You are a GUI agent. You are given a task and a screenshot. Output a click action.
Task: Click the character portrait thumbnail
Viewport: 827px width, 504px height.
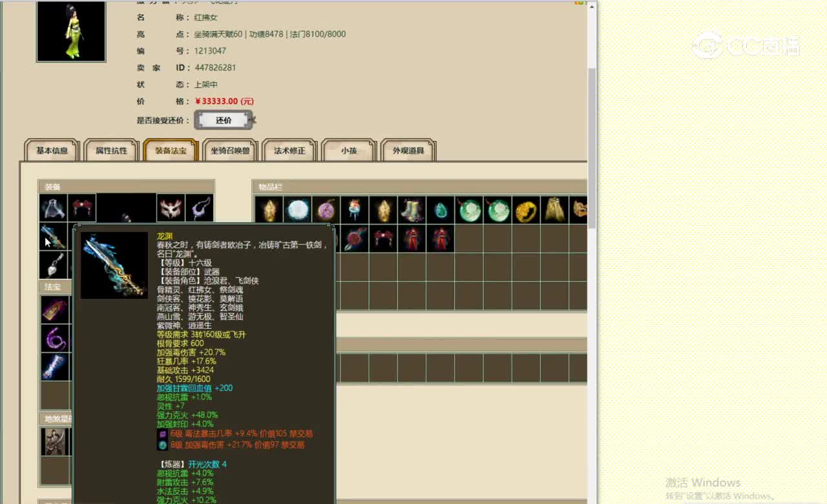tap(71, 31)
